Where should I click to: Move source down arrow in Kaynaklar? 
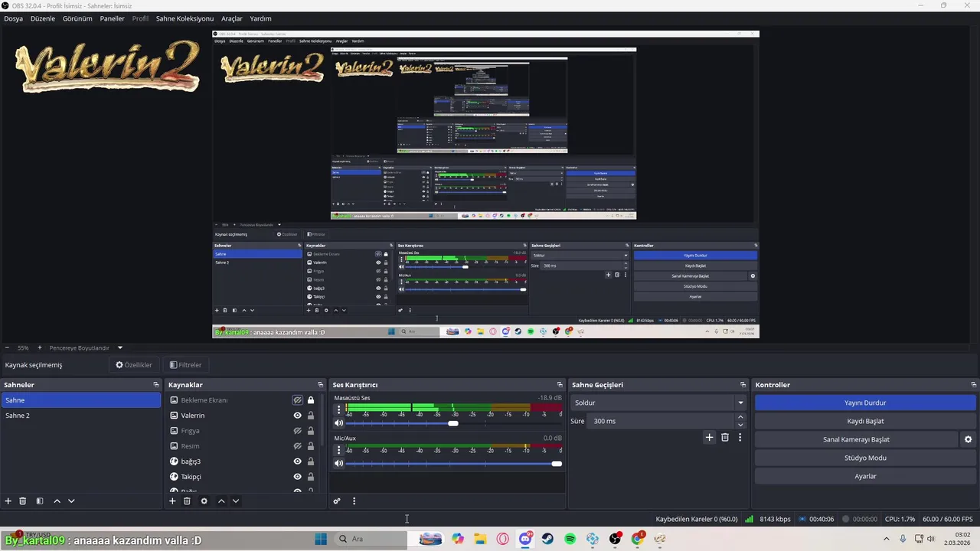click(236, 501)
